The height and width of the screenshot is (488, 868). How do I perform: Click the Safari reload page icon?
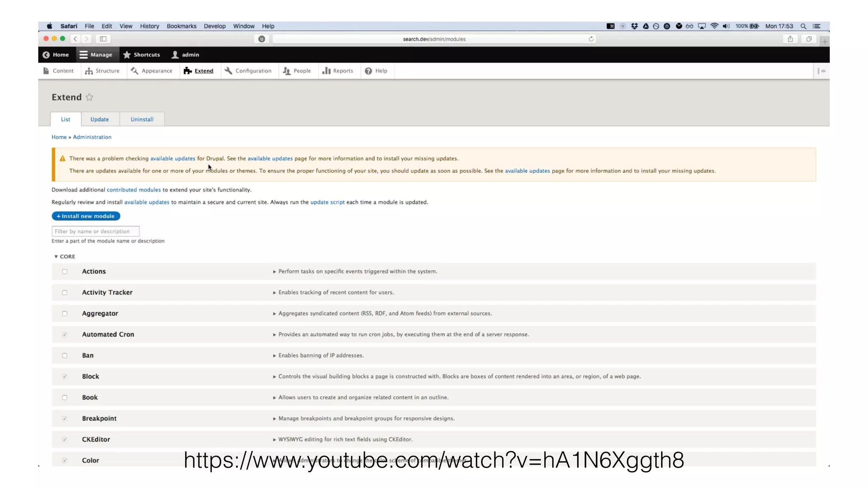click(591, 39)
